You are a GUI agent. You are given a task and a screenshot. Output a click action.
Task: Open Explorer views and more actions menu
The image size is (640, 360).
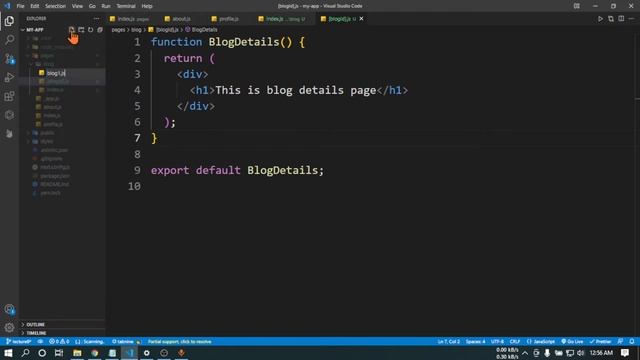click(x=96, y=18)
